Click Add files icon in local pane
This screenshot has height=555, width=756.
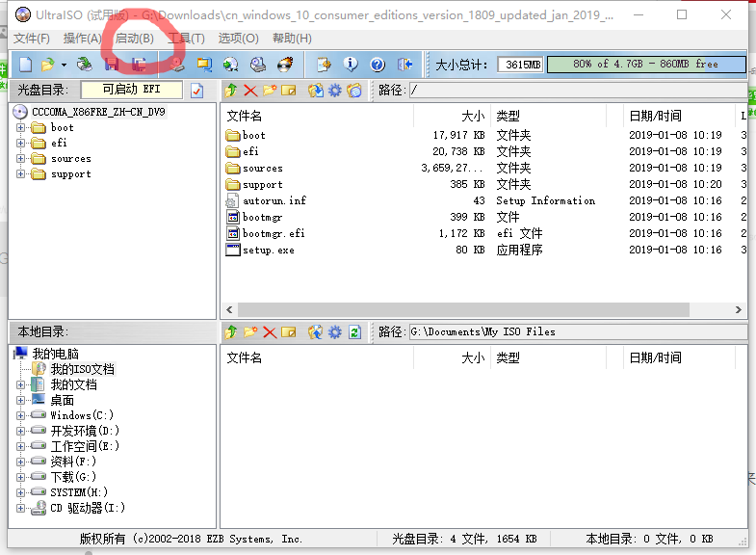click(316, 332)
